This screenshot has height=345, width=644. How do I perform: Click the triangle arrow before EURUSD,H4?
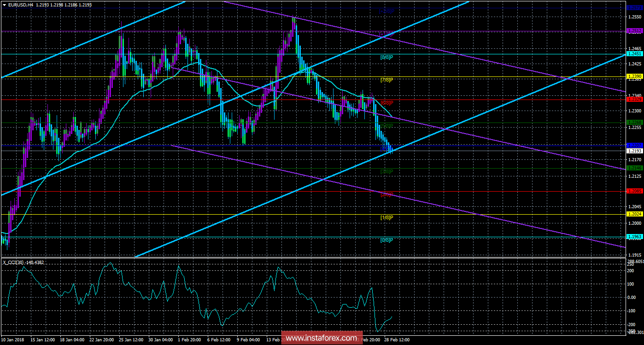[x=4, y=5]
